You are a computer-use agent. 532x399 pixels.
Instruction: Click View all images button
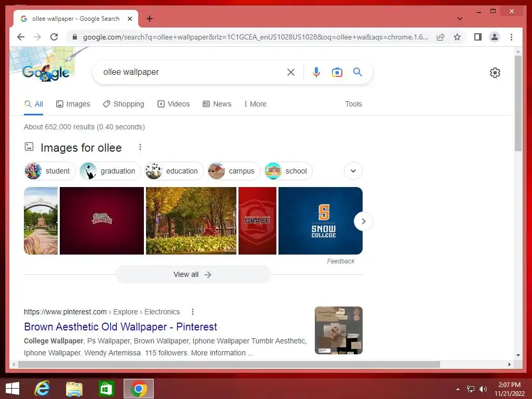coord(193,274)
